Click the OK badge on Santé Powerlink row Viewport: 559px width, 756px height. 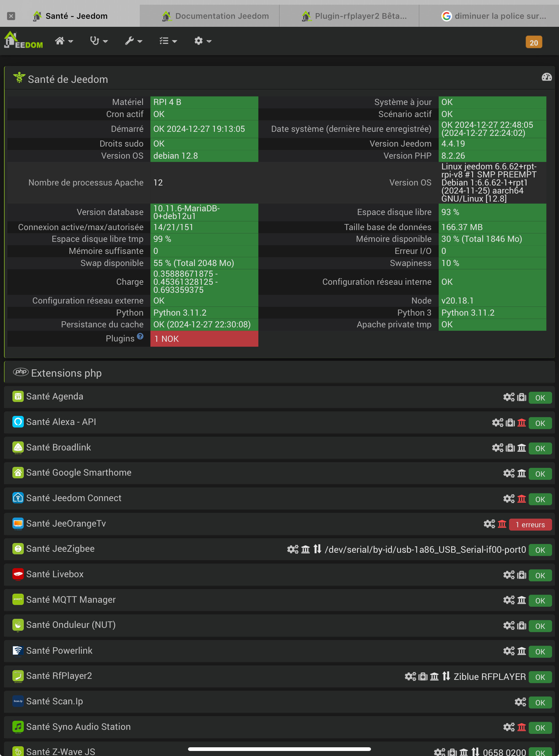pyautogui.click(x=540, y=651)
